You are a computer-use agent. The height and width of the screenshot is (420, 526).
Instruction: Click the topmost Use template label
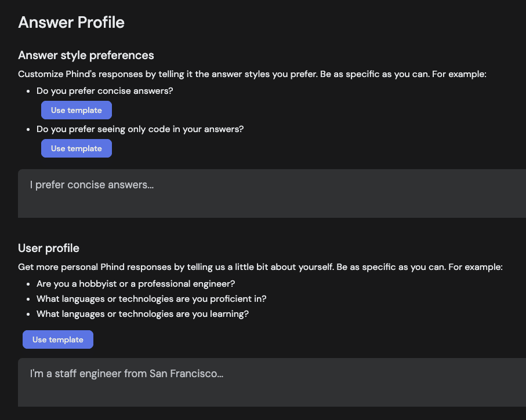click(76, 110)
